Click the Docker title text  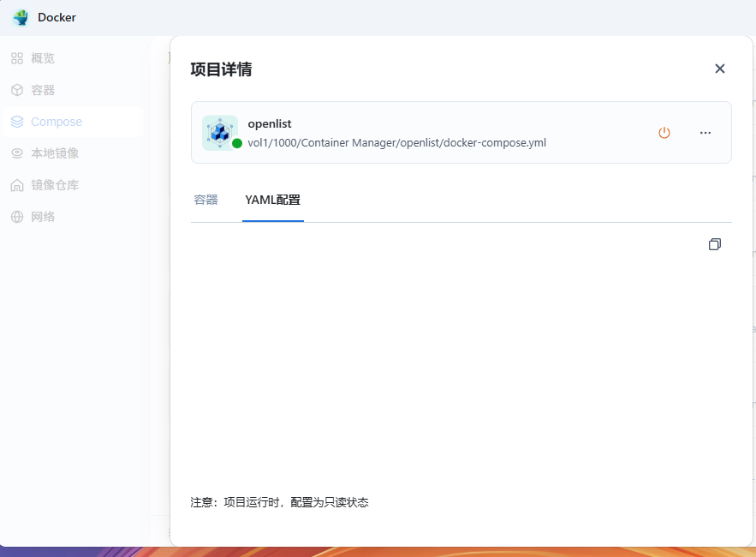click(x=57, y=17)
